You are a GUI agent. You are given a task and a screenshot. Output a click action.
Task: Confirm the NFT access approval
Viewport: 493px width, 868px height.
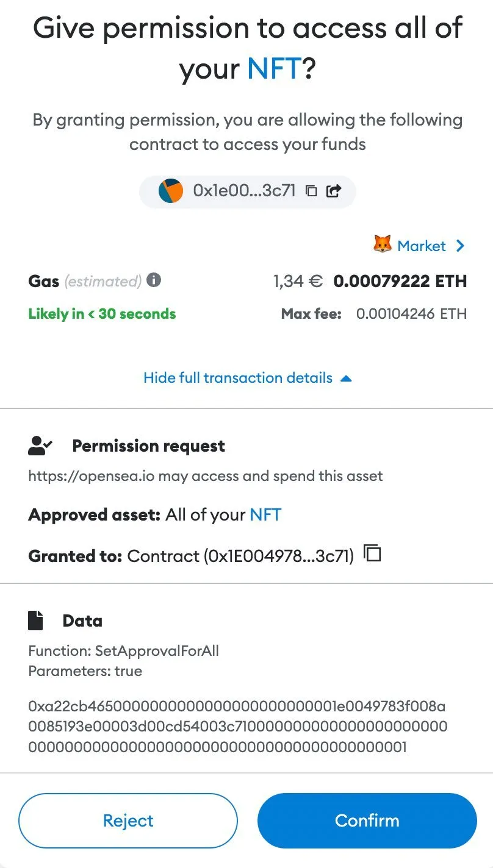tap(367, 820)
